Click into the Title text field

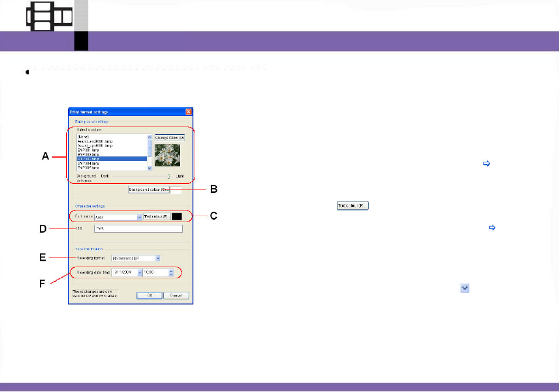pos(138,229)
